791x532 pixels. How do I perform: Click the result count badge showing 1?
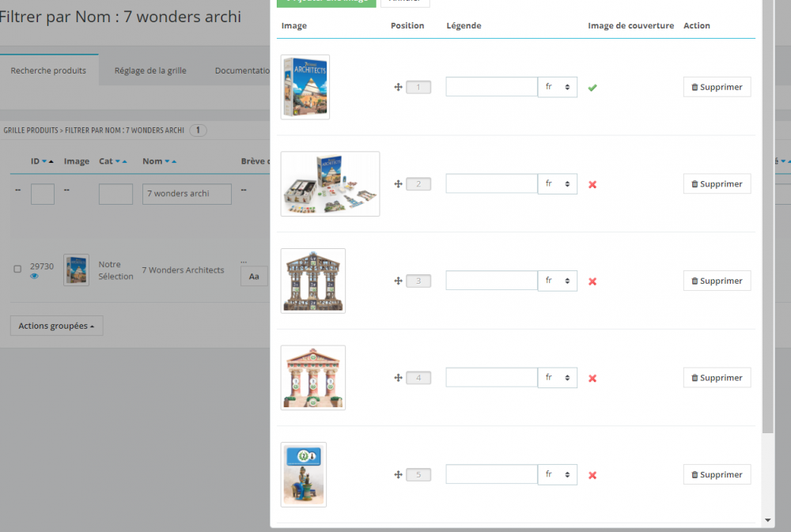click(198, 130)
